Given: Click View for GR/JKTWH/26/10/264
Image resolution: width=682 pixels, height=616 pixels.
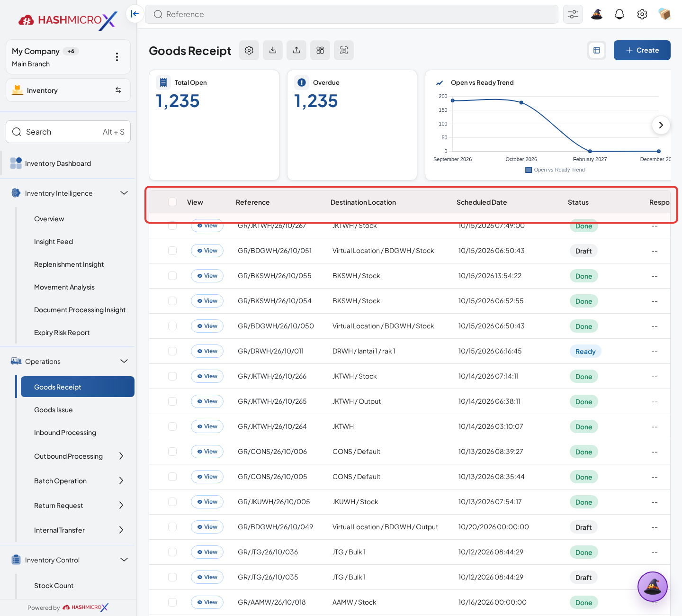Looking at the screenshot, I should tap(207, 426).
